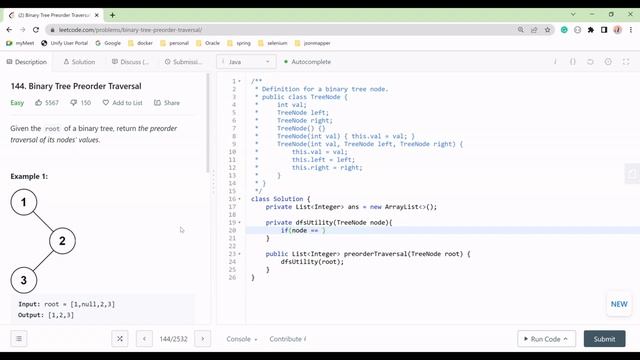This screenshot has height=360, width=640.
Task: Open the Contribute link
Action: click(x=288, y=339)
